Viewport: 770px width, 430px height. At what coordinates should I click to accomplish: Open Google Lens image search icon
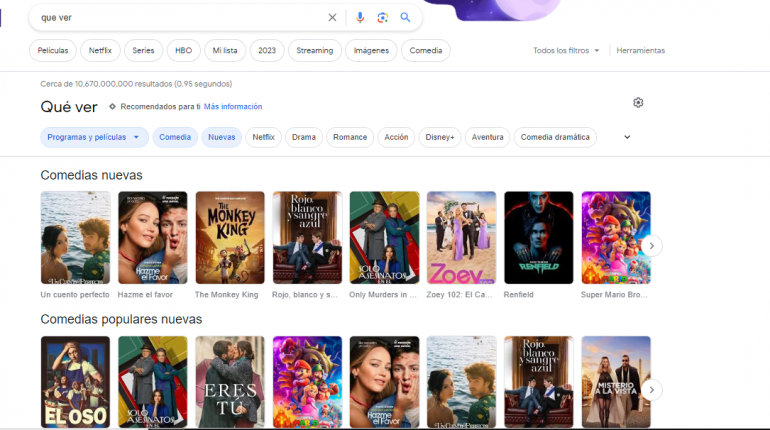pos(382,17)
